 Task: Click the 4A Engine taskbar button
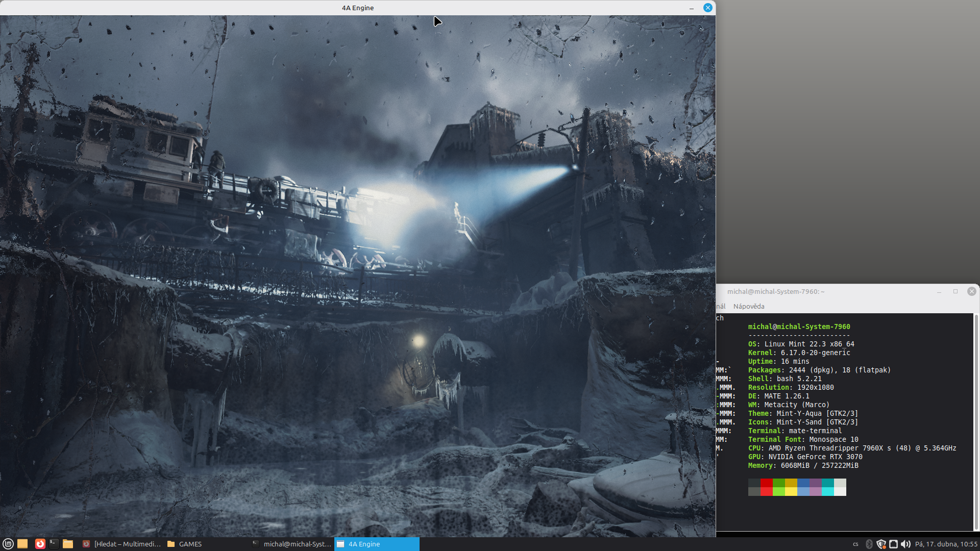coord(377,544)
